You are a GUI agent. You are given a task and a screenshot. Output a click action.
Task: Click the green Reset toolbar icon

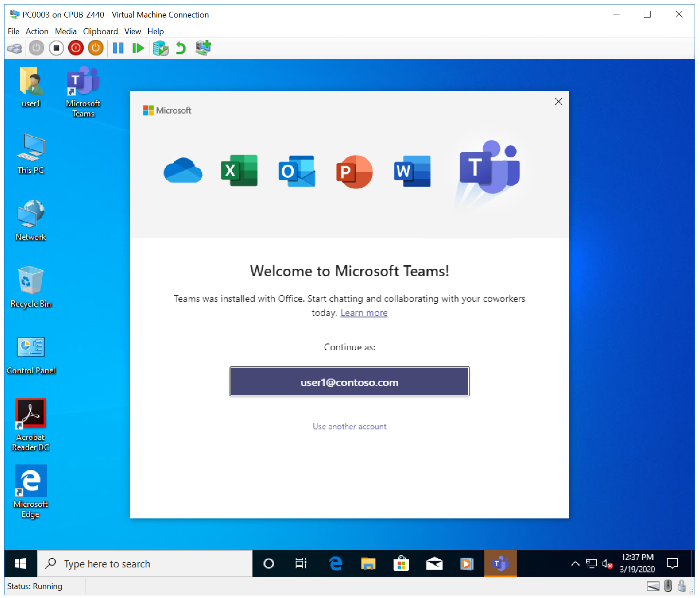click(138, 48)
